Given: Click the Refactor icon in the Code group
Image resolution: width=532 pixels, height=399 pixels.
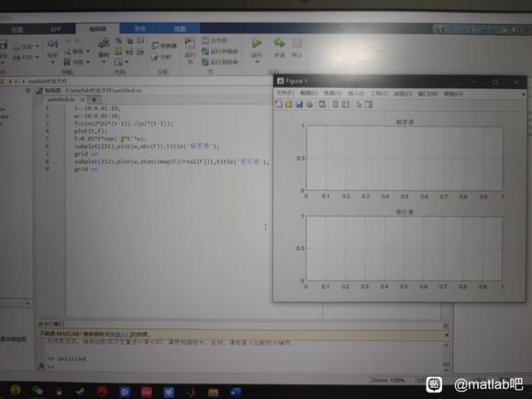Looking at the screenshot, I should pos(104,43).
